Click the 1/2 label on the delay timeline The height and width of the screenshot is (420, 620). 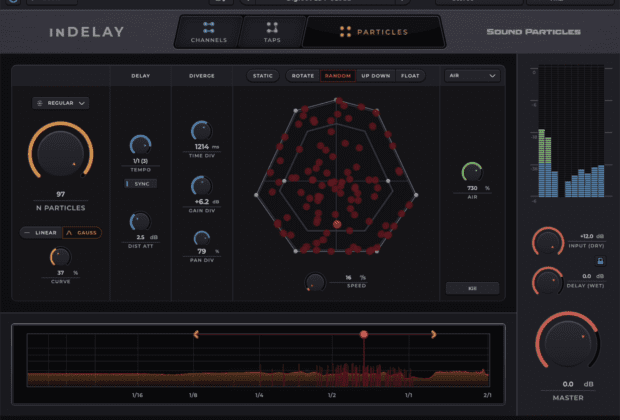(x=332, y=395)
